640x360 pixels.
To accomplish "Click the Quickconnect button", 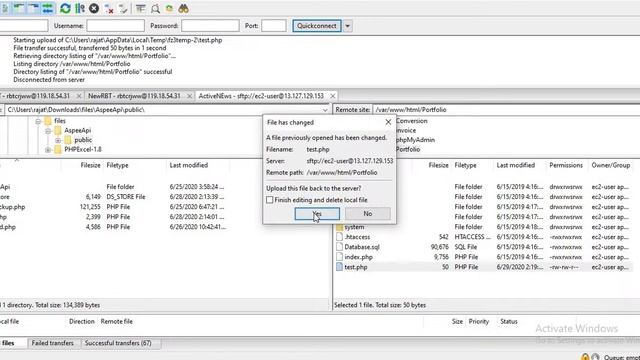I will [317, 26].
